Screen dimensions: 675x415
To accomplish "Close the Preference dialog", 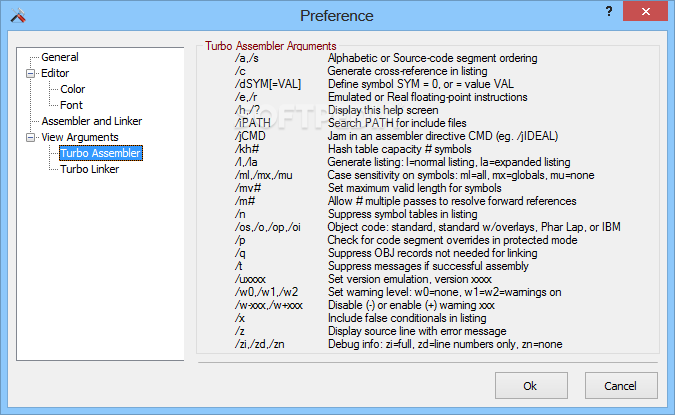I will 645,11.
